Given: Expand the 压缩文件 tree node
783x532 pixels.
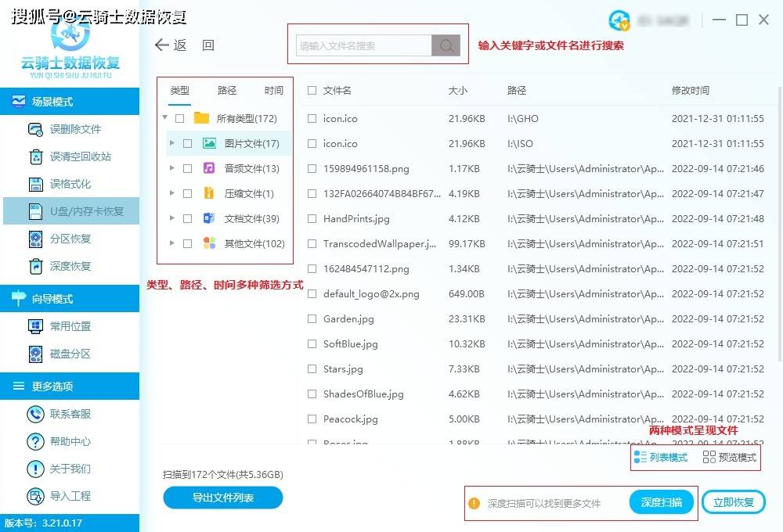Looking at the screenshot, I should [171, 193].
